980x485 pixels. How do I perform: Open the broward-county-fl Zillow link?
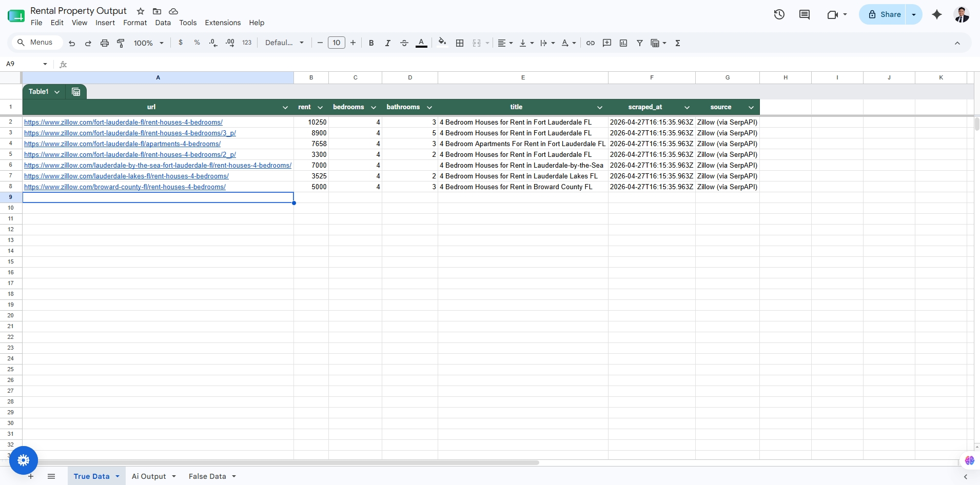(125, 187)
